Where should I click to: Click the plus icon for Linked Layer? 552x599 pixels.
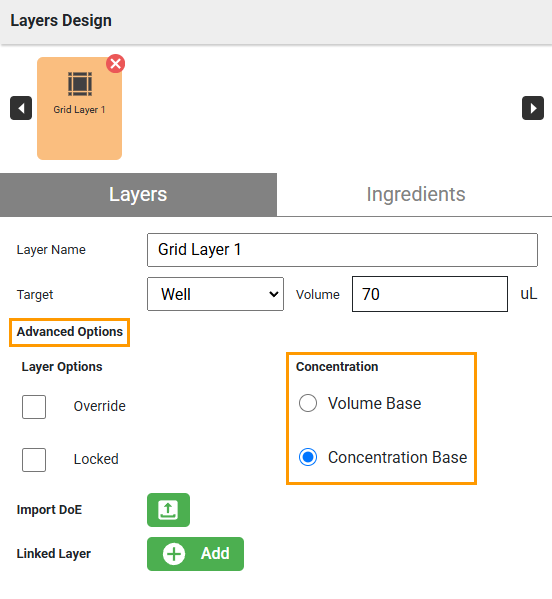coord(174,554)
